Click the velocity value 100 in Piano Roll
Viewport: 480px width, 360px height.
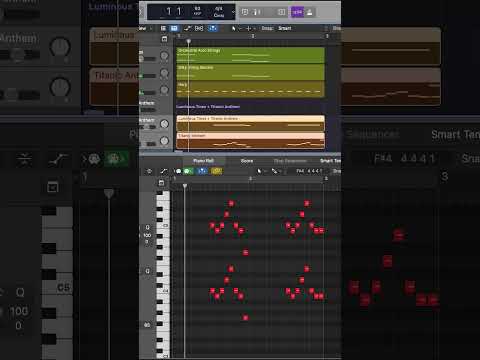(x=147, y=235)
